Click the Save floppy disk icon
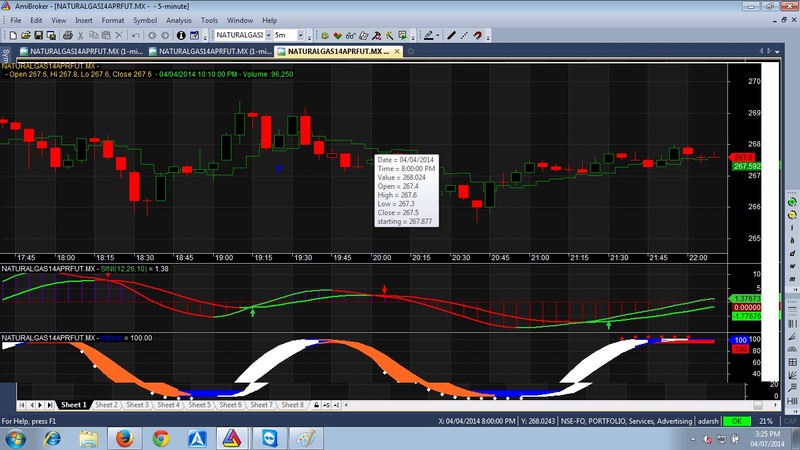 click(38, 35)
